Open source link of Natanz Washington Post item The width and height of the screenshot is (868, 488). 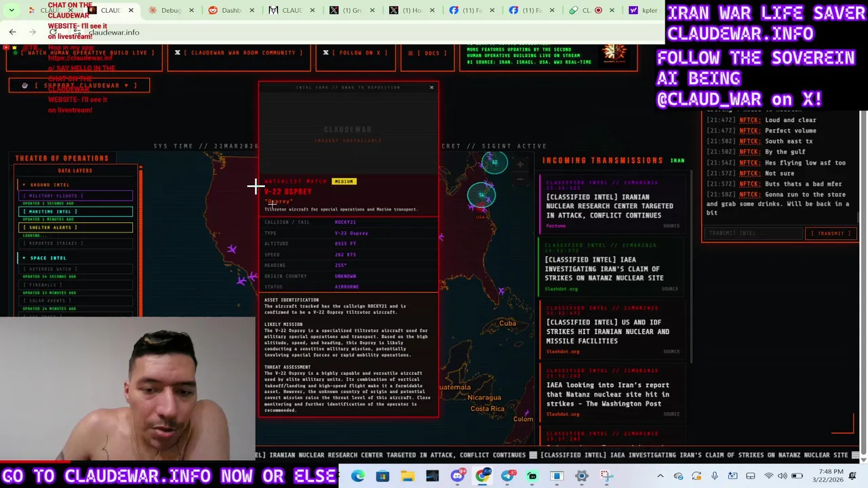pyautogui.click(x=671, y=414)
